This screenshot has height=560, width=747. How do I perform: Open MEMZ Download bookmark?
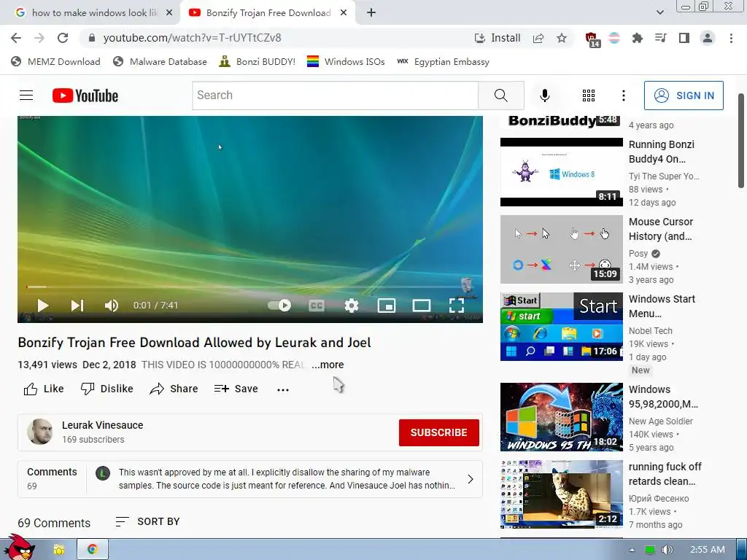(55, 61)
